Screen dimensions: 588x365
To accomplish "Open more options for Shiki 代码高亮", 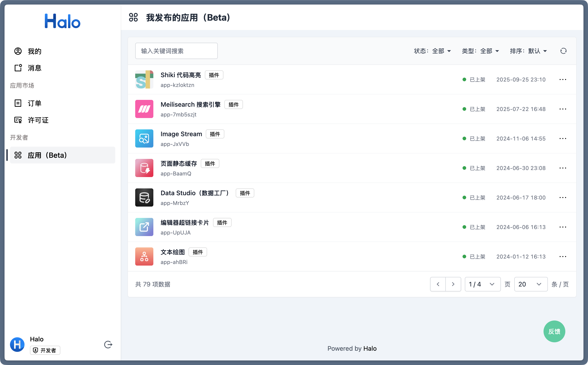I will (x=563, y=80).
